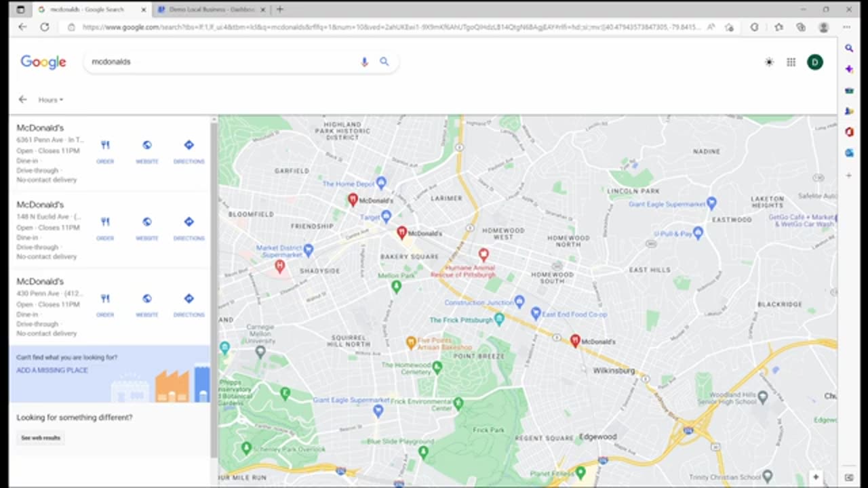Get Directions for 6361 Penn Ave McDonald's
Screen dimensions: 868x488
pos(189,145)
